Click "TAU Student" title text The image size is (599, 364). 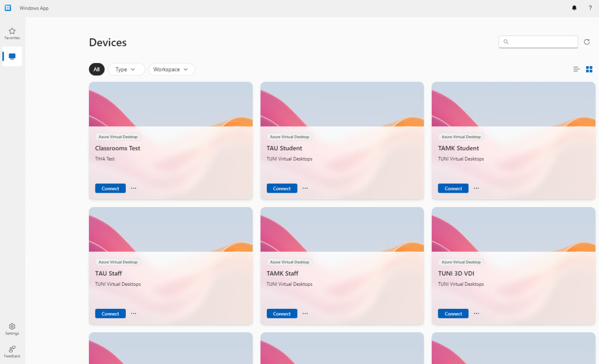point(284,148)
